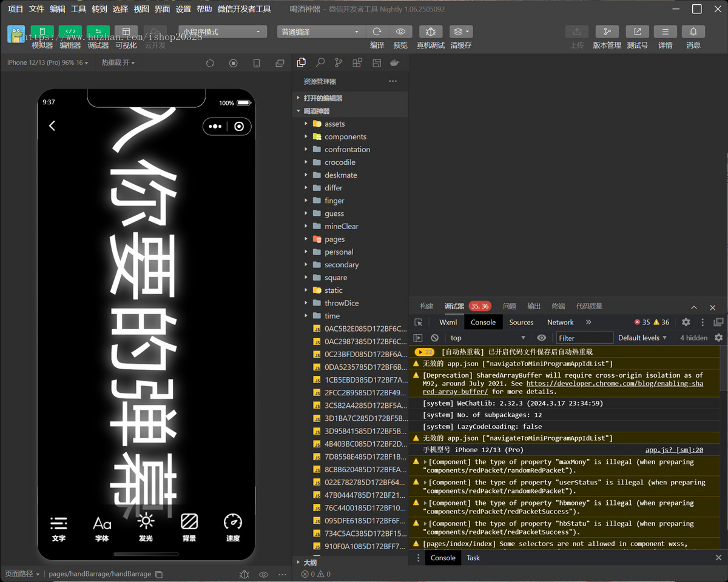Open the iPhone 12/13 (Pro) device dropdown
Image resolution: width=728 pixels, height=582 pixels.
pyautogui.click(x=47, y=63)
